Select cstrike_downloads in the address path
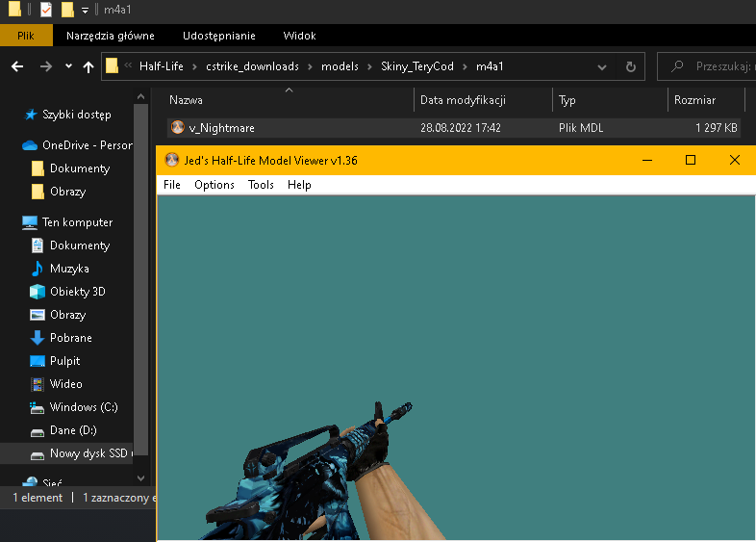The width and height of the screenshot is (756, 542). click(252, 66)
